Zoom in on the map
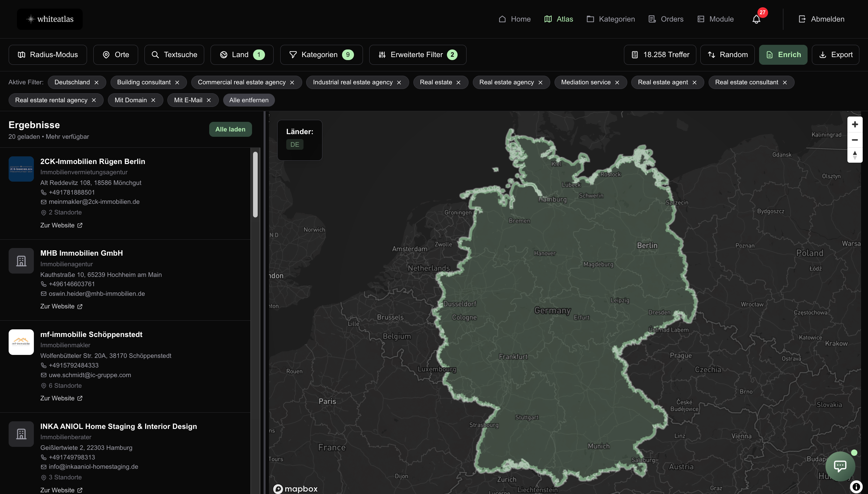868x494 pixels. pyautogui.click(x=854, y=124)
